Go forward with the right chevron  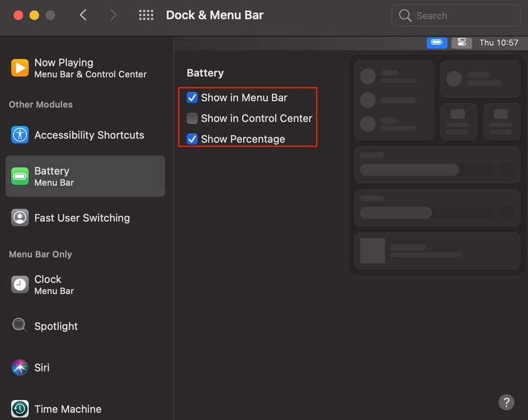113,15
